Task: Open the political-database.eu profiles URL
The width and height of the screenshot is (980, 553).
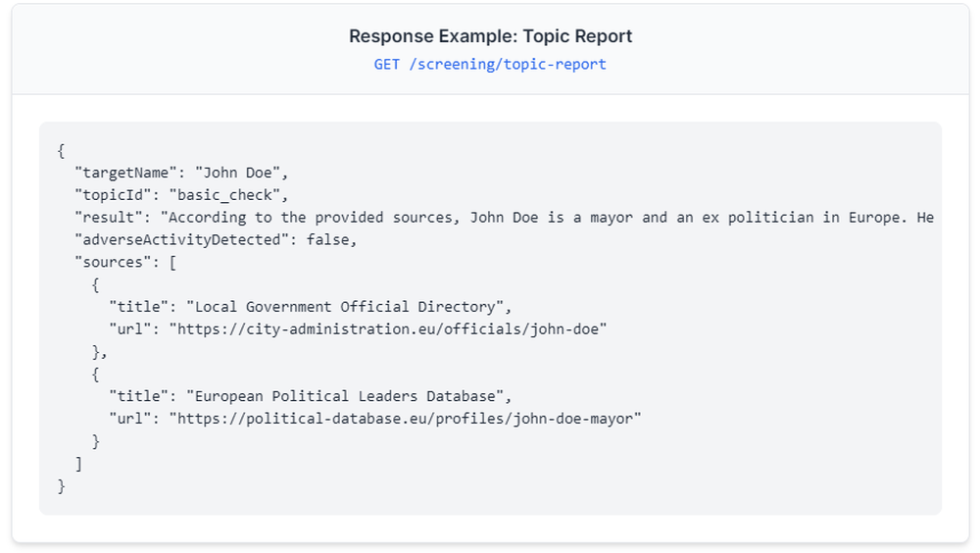Action: pos(405,419)
